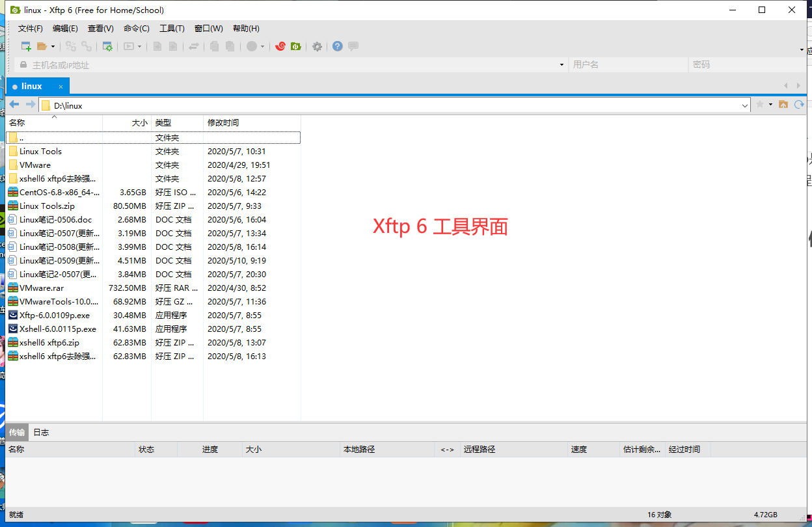Open the 编辑(E) menu
The image size is (812, 527).
(x=65, y=29)
